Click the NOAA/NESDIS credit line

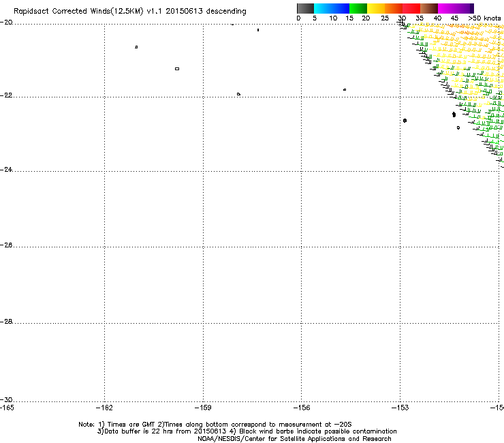click(294, 439)
